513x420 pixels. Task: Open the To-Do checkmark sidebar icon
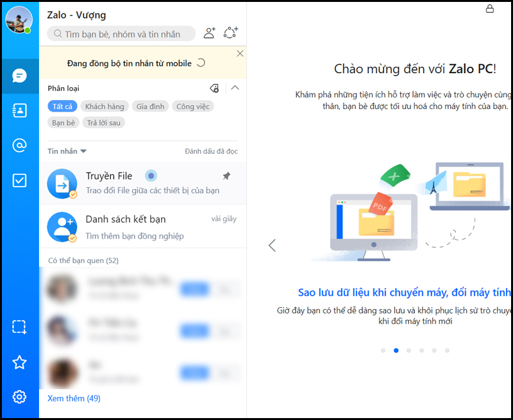[19, 180]
